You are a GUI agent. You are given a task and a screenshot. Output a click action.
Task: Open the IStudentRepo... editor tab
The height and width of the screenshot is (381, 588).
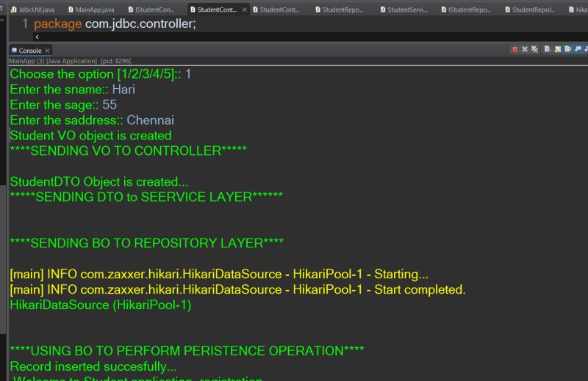coord(469,10)
